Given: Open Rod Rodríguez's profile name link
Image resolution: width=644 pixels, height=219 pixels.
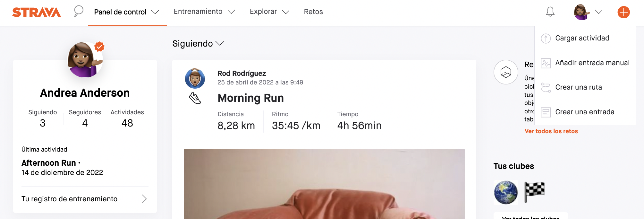Looking at the screenshot, I should [242, 74].
